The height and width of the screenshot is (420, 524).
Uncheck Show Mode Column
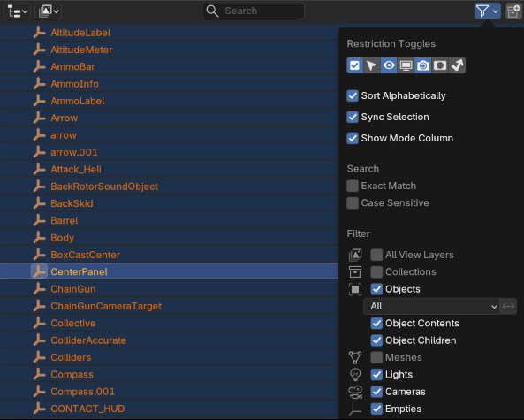[353, 138]
